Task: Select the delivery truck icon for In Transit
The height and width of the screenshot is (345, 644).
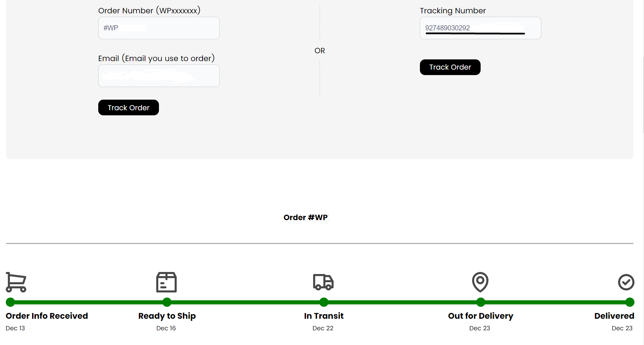Action: pos(323,282)
